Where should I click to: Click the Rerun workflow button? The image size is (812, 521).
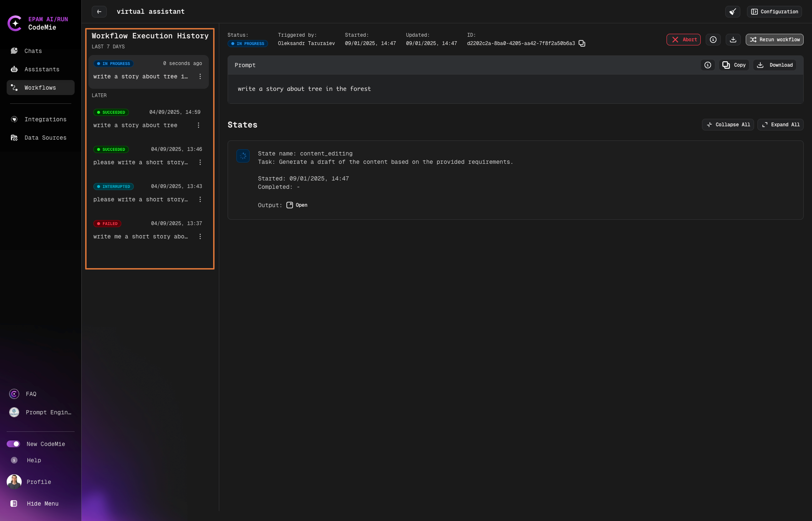coord(774,40)
